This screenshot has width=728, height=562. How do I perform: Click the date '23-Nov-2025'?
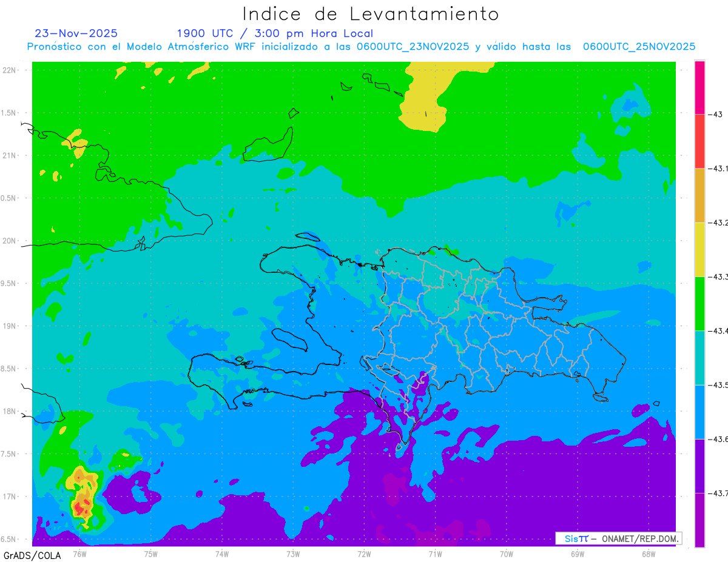pos(76,33)
